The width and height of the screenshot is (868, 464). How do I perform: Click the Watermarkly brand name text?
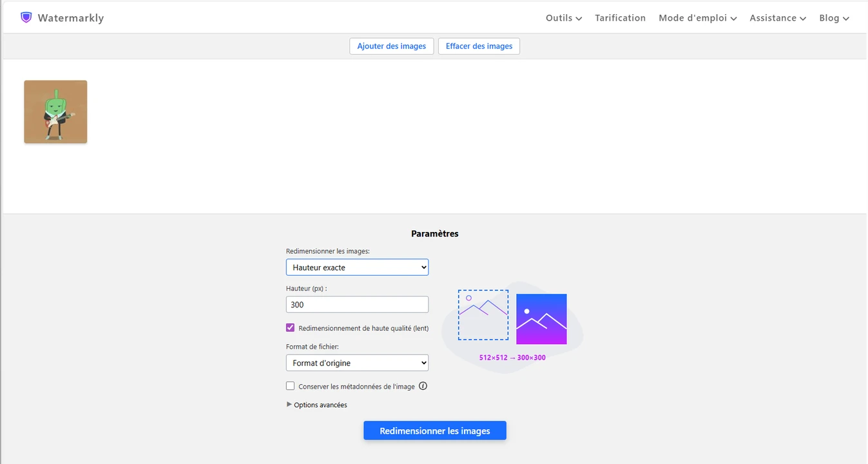[71, 18]
